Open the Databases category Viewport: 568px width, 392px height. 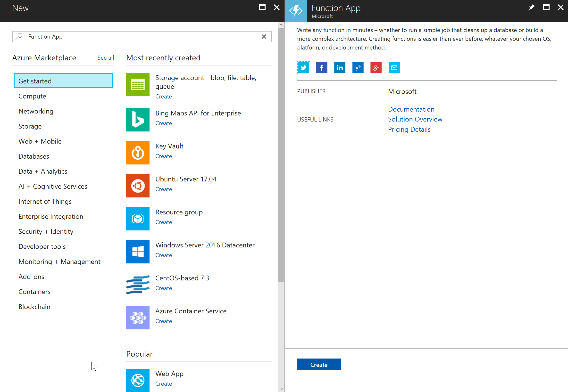pyautogui.click(x=34, y=156)
